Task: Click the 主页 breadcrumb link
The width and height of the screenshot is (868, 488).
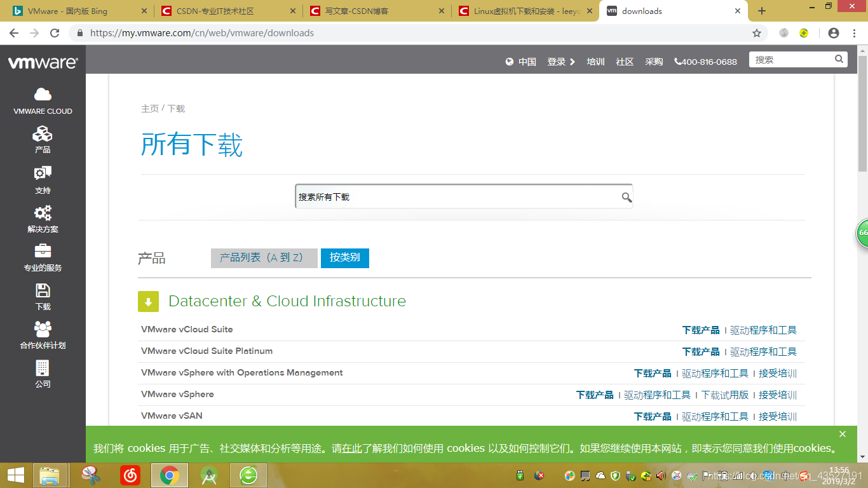Action: click(x=150, y=109)
